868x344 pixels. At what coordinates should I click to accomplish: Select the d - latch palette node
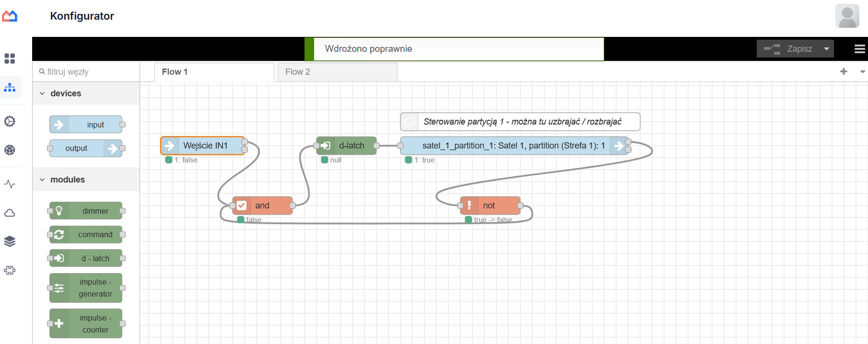(86, 258)
